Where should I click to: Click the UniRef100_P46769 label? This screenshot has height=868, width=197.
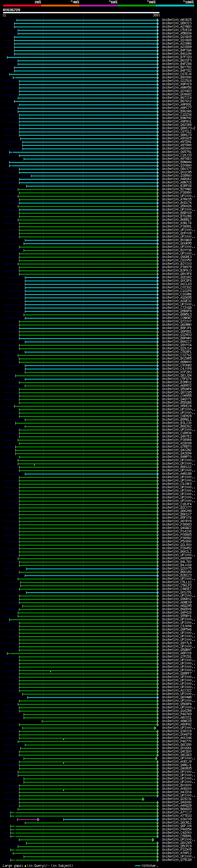176,715
